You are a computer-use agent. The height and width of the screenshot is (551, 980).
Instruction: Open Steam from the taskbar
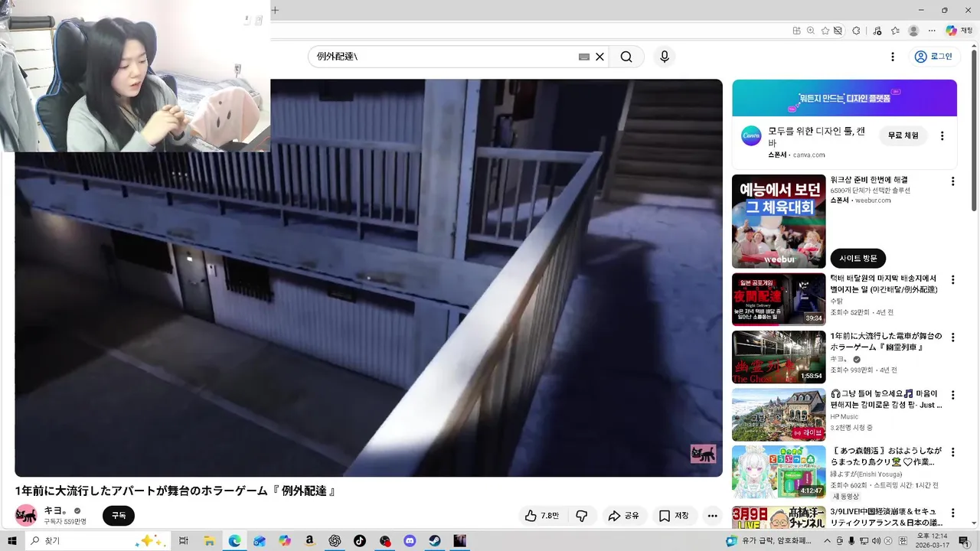coord(435,540)
